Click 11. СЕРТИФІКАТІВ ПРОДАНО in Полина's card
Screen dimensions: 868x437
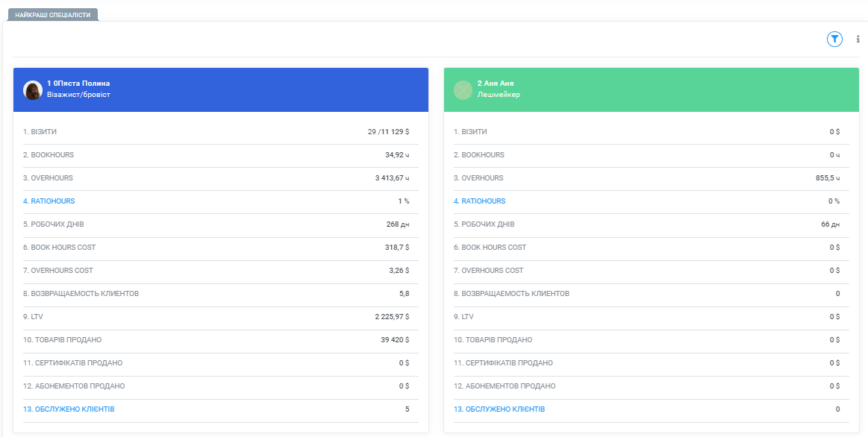tap(73, 363)
